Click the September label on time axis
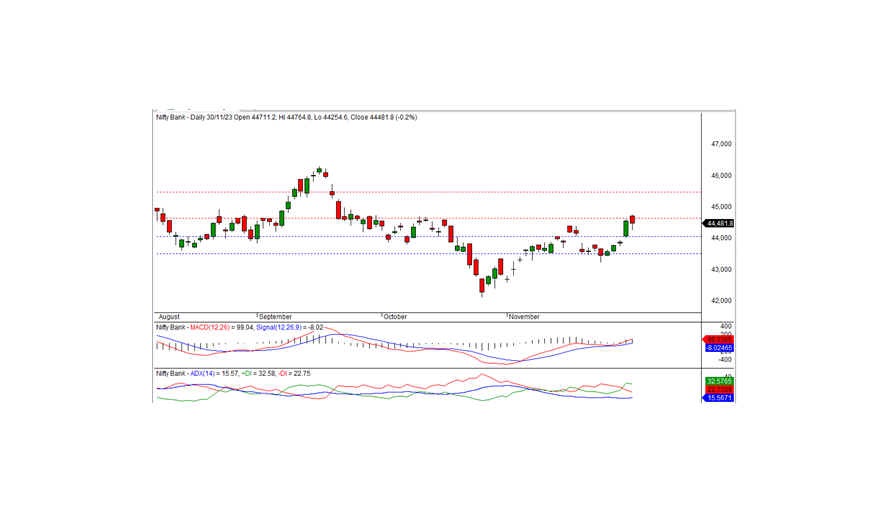 click(275, 317)
